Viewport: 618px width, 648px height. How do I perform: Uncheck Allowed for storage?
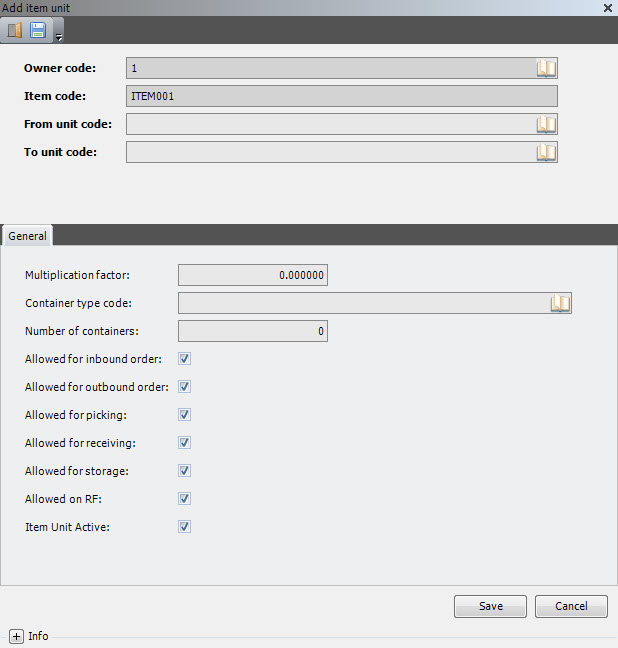184,471
